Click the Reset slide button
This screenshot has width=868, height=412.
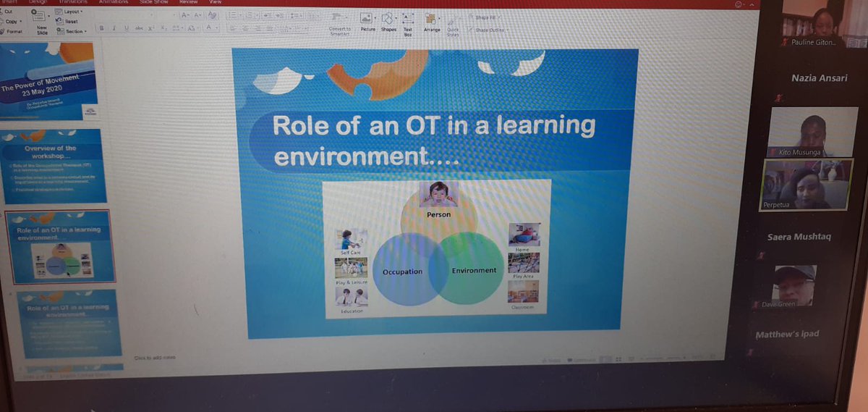click(67, 22)
